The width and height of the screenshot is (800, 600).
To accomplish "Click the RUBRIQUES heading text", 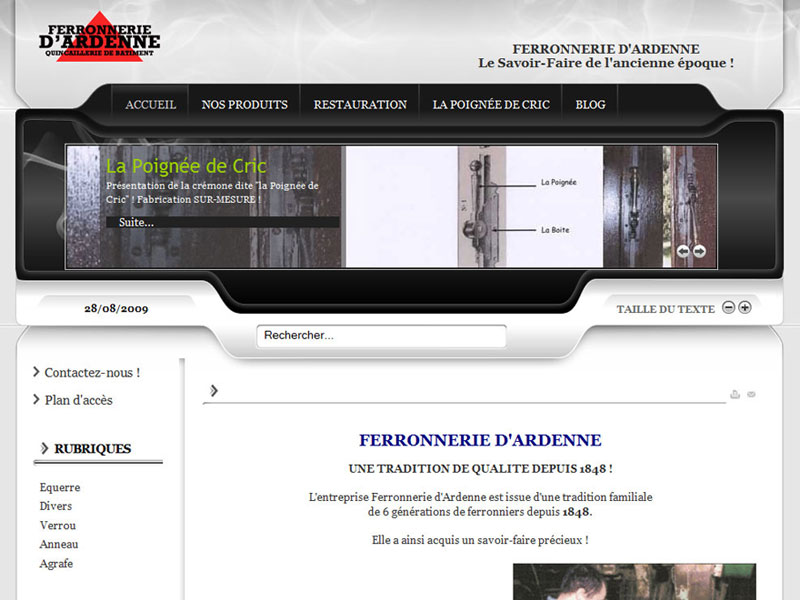I will [x=93, y=448].
